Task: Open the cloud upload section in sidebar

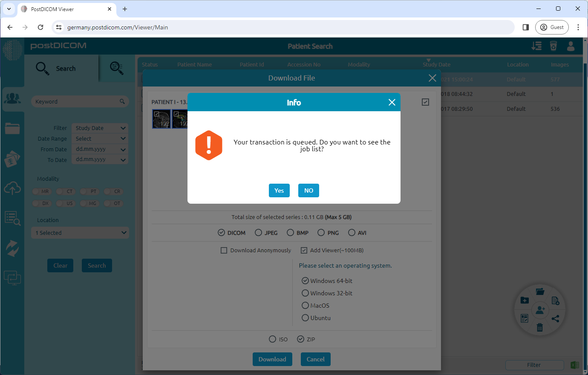Action: (12, 188)
